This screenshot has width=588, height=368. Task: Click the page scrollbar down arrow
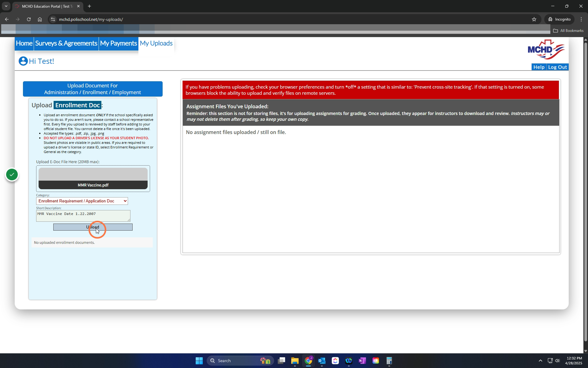coord(586,351)
